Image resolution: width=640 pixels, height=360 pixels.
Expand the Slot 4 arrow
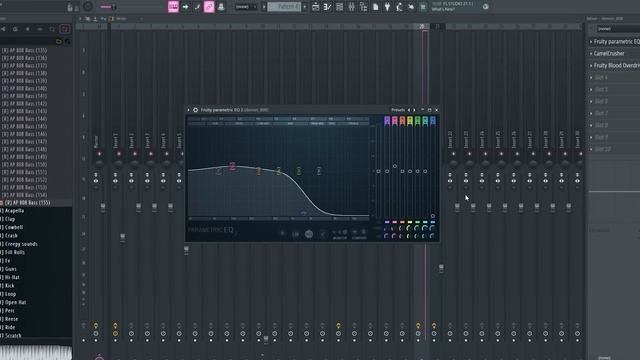point(591,77)
